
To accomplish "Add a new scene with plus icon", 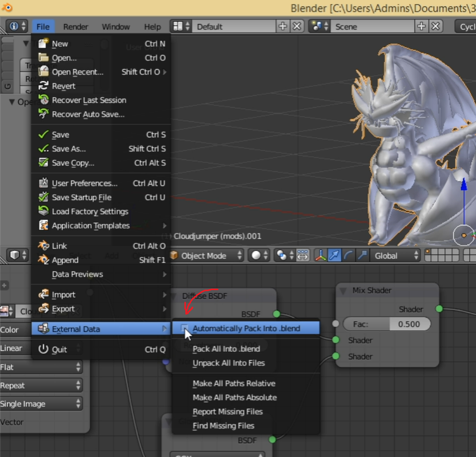I will pyautogui.click(x=421, y=26).
